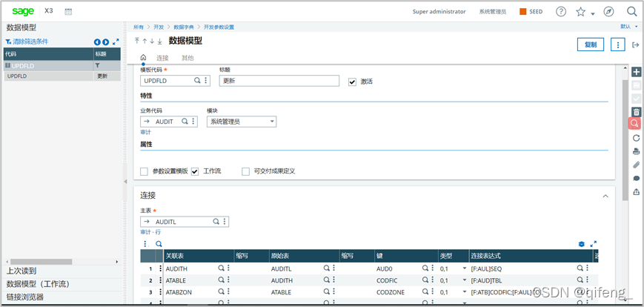Open the calendar icon beside X3
This screenshot has height=307, width=644.
[69, 12]
